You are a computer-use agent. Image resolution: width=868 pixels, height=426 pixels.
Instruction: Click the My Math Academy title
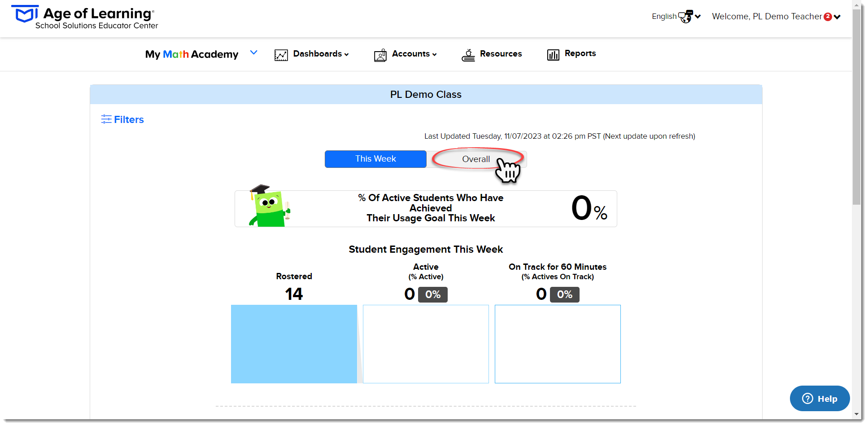192,54
